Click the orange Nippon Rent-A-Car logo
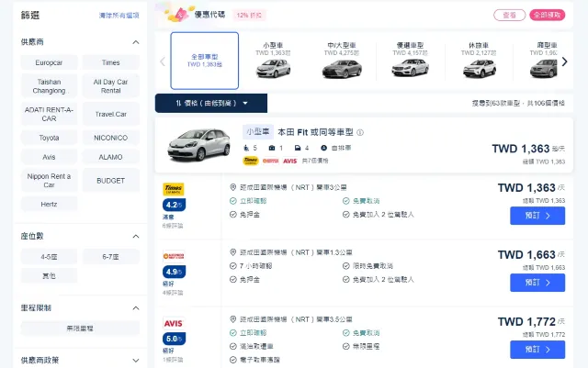 pyautogui.click(x=173, y=256)
